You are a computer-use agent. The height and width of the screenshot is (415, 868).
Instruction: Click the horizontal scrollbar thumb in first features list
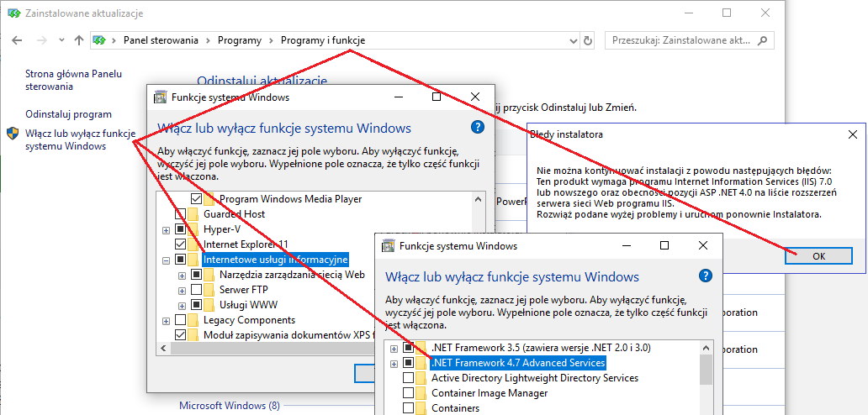coord(274,348)
